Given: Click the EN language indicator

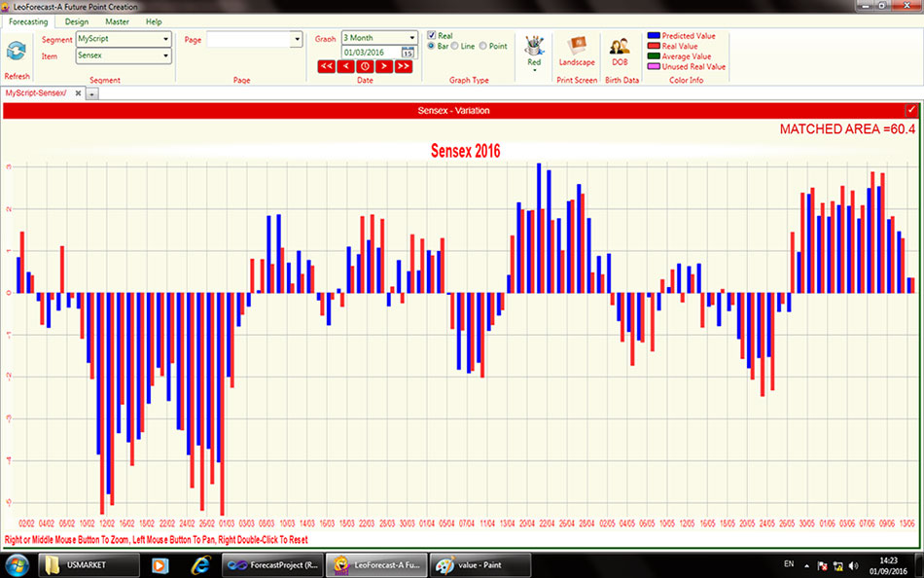Looking at the screenshot, I should 789,564.
